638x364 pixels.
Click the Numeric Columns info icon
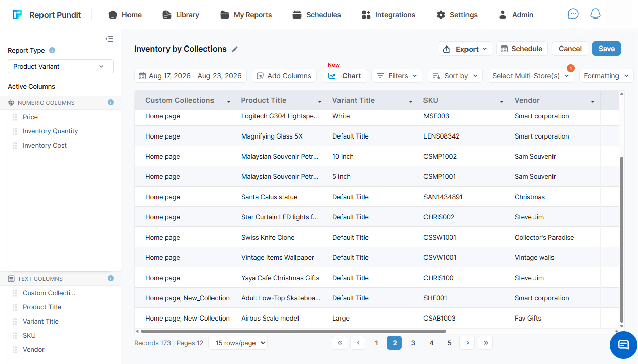(111, 102)
